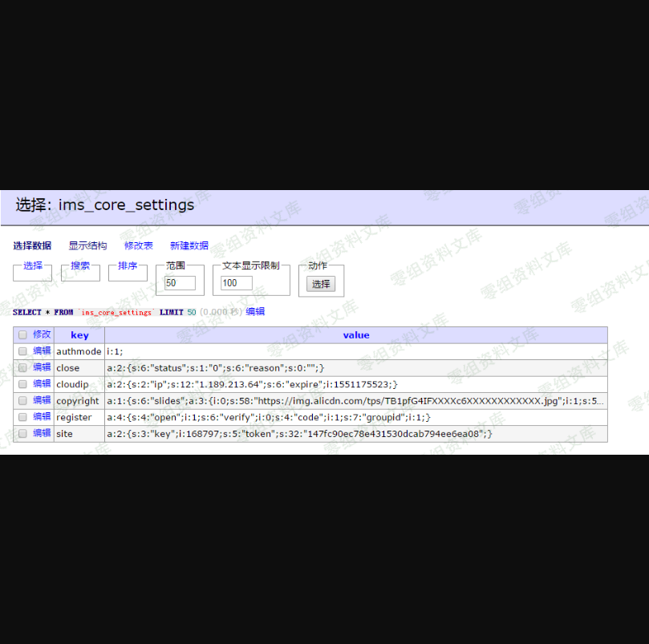Focus the 文本显示限制 text length field
This screenshot has height=644, width=649.
click(x=236, y=283)
